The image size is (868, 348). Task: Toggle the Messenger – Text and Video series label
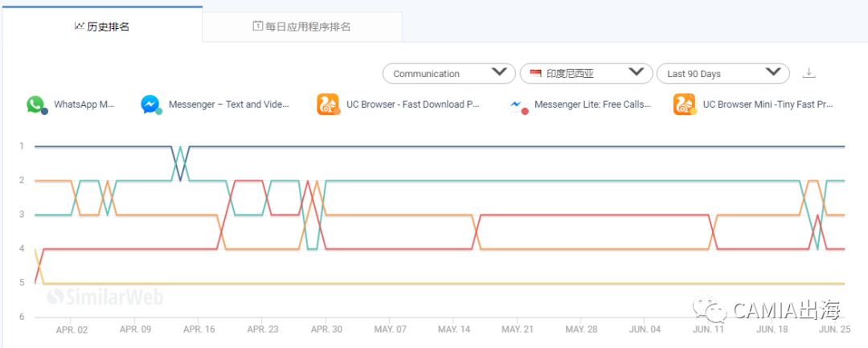228,104
